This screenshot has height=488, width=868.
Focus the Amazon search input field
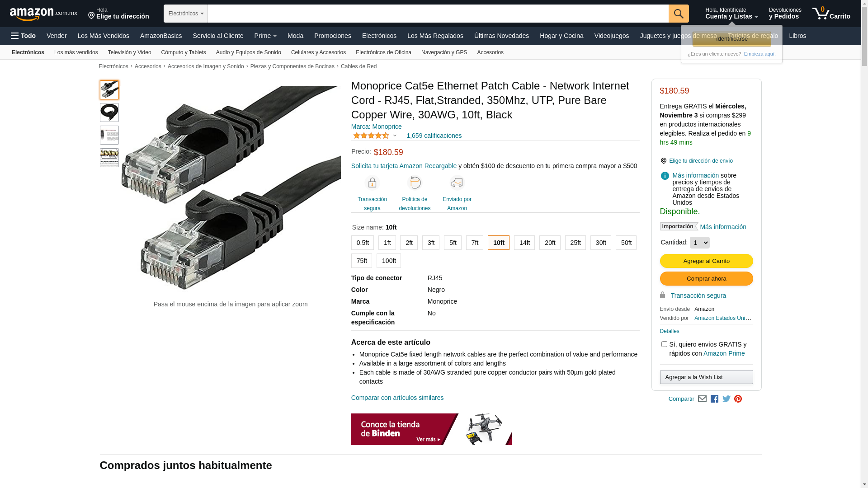click(x=438, y=14)
